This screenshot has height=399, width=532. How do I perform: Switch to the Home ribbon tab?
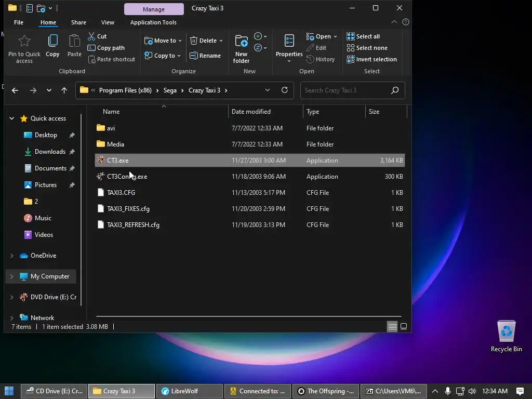(x=48, y=22)
